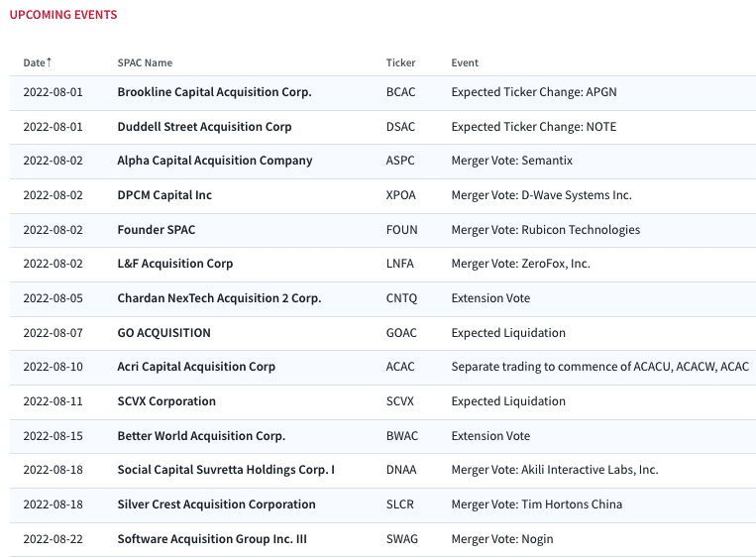Select Better World Acquisition Corp.
The height and width of the screenshot is (558, 756).
(x=201, y=436)
